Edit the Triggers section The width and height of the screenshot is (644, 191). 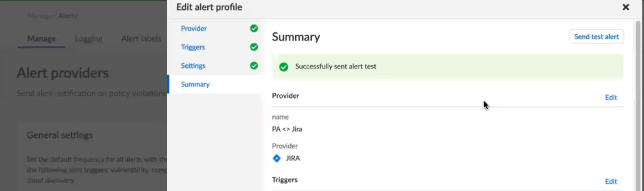pyautogui.click(x=610, y=181)
